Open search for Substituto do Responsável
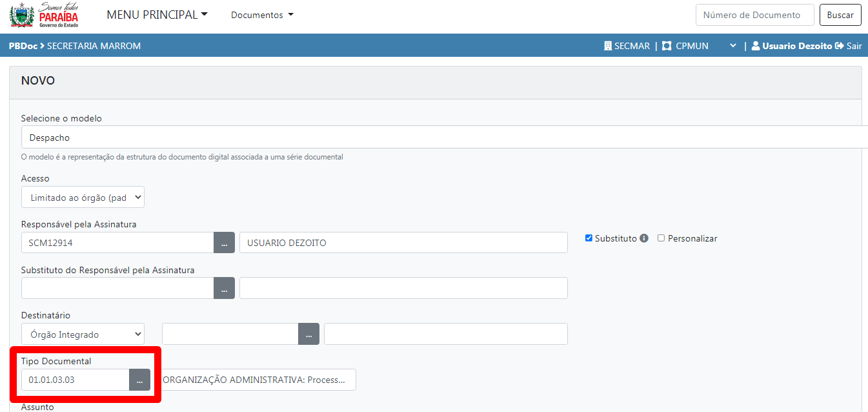 [224, 288]
